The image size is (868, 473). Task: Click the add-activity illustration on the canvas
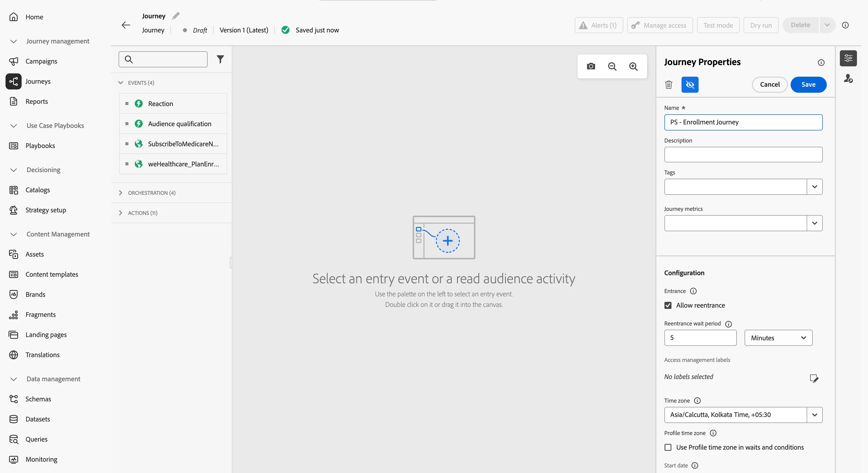coord(444,238)
